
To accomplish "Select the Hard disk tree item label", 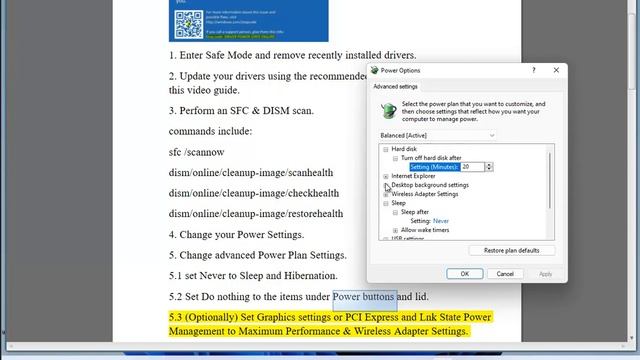I will (404, 149).
